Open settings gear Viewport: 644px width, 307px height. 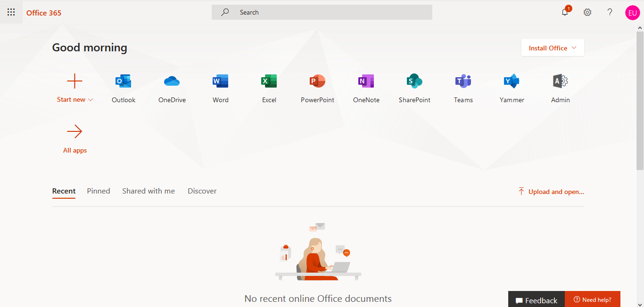tap(587, 12)
